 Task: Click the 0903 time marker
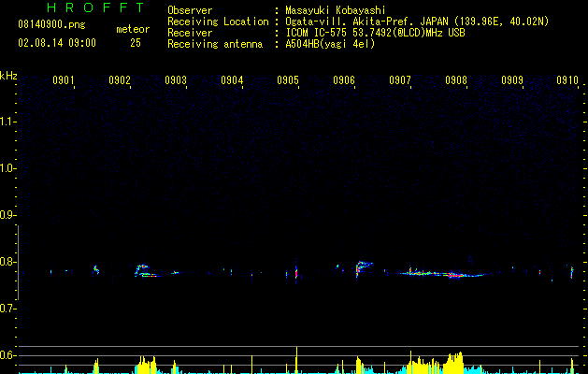(x=176, y=80)
